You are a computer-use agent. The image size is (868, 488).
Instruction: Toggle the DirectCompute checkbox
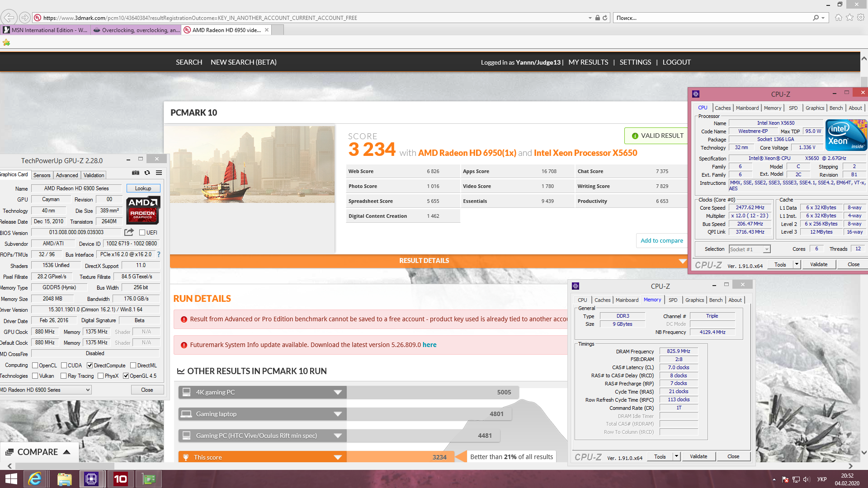click(90, 366)
